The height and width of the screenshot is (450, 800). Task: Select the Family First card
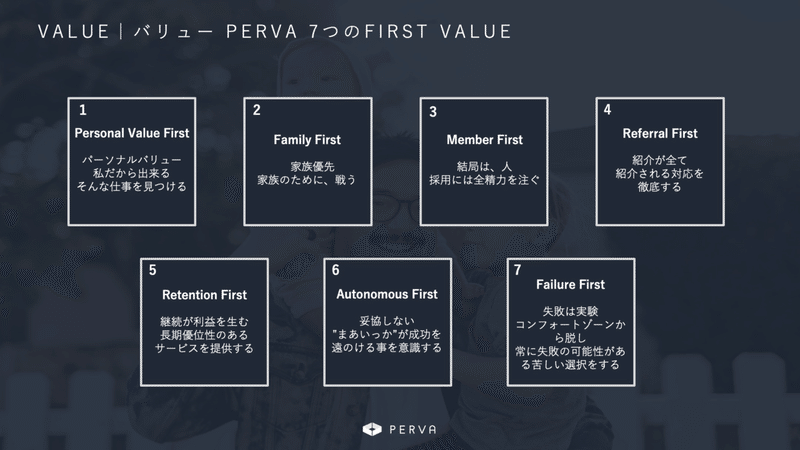[308, 161]
